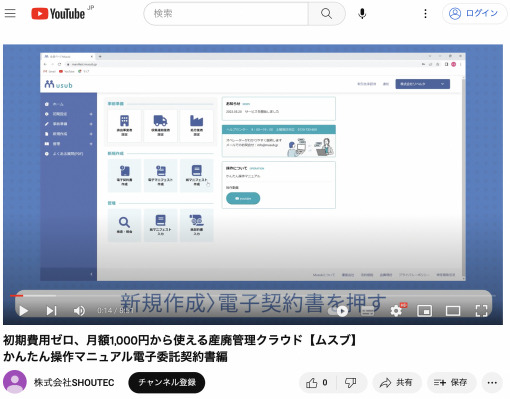
Task: Toggle subtitles with the captions icon
Action: 368,311
